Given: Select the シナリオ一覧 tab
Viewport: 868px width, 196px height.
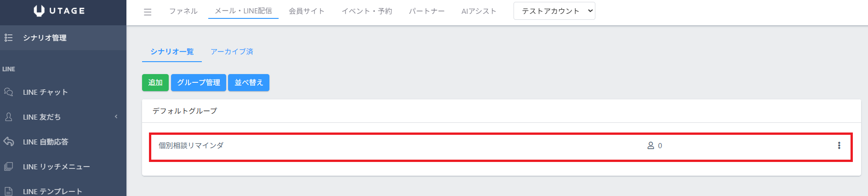Looking at the screenshot, I should click(172, 52).
